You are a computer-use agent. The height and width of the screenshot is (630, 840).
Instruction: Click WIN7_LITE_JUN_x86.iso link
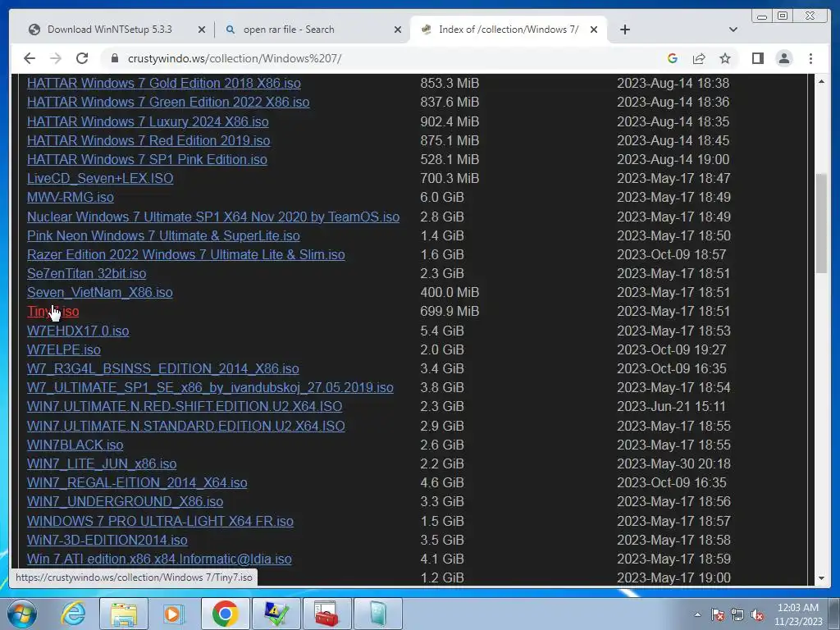pyautogui.click(x=102, y=463)
